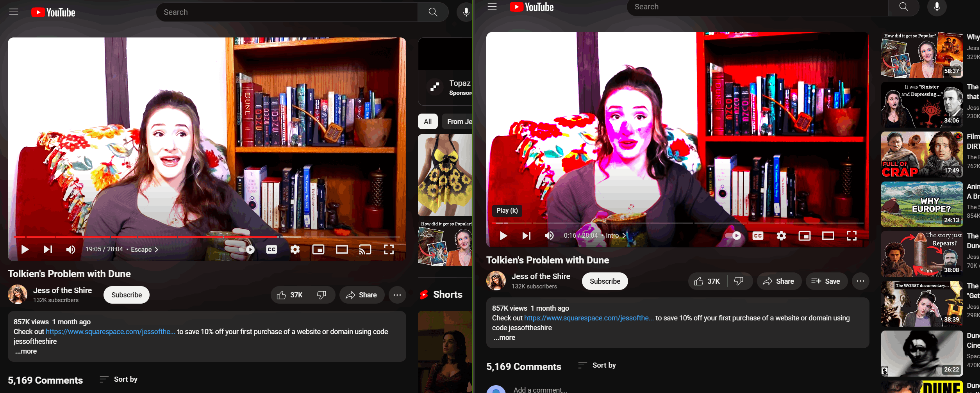Seek on left player's red progress bar

tap(207, 237)
